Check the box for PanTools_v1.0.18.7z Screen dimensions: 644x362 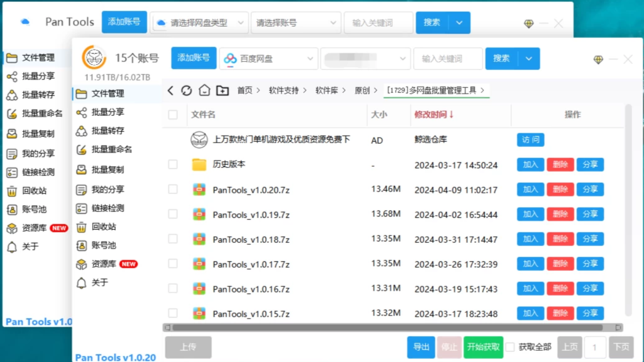tap(173, 239)
